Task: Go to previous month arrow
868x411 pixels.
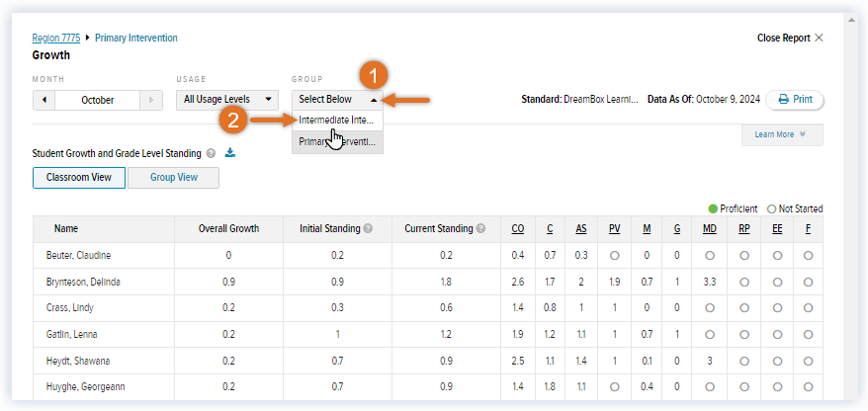Action: (43, 100)
